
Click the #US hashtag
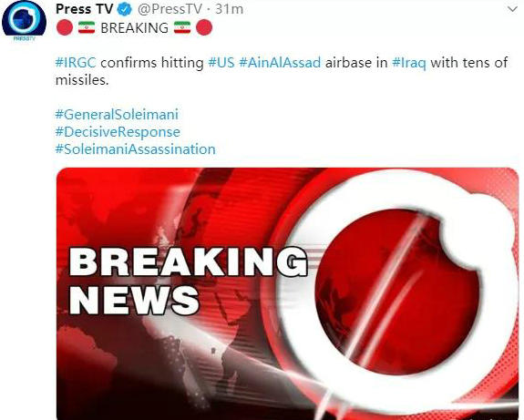(x=221, y=63)
